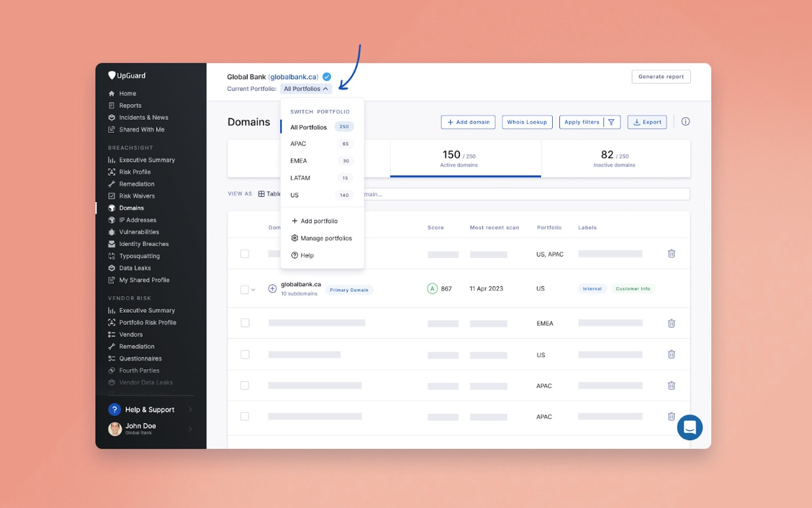Tick the checkbox for US, APAC row
The width and height of the screenshot is (812, 508).
245,253
